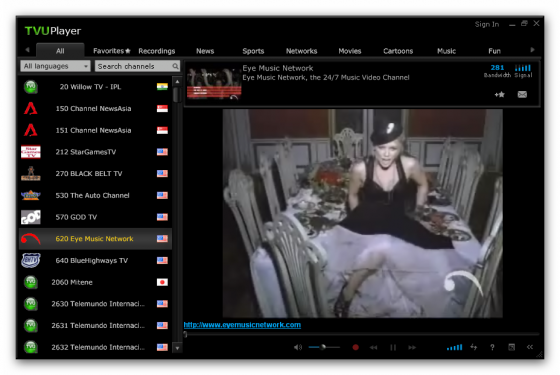Click The Auto Channel logo
560x375 pixels.
point(31,195)
